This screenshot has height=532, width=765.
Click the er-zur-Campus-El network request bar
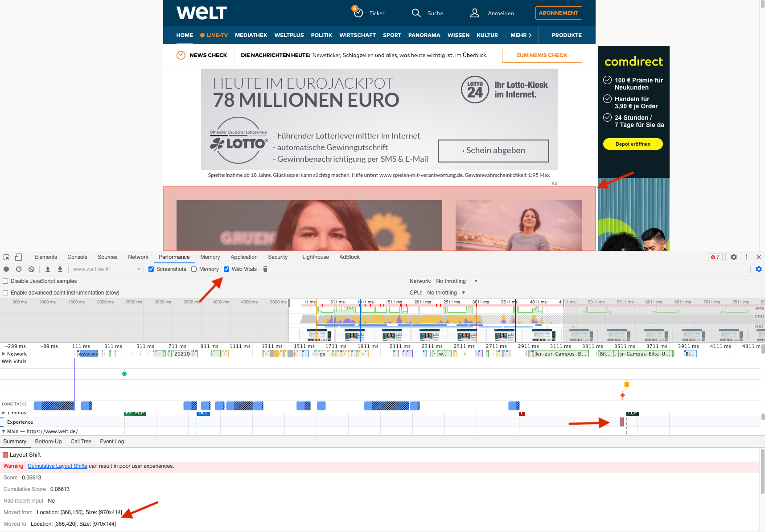(x=562, y=354)
